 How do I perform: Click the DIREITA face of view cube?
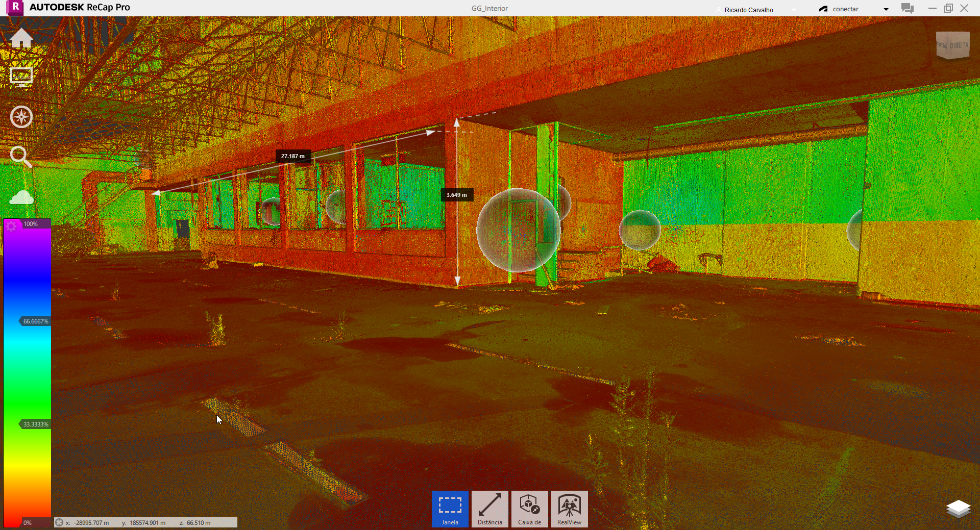958,45
